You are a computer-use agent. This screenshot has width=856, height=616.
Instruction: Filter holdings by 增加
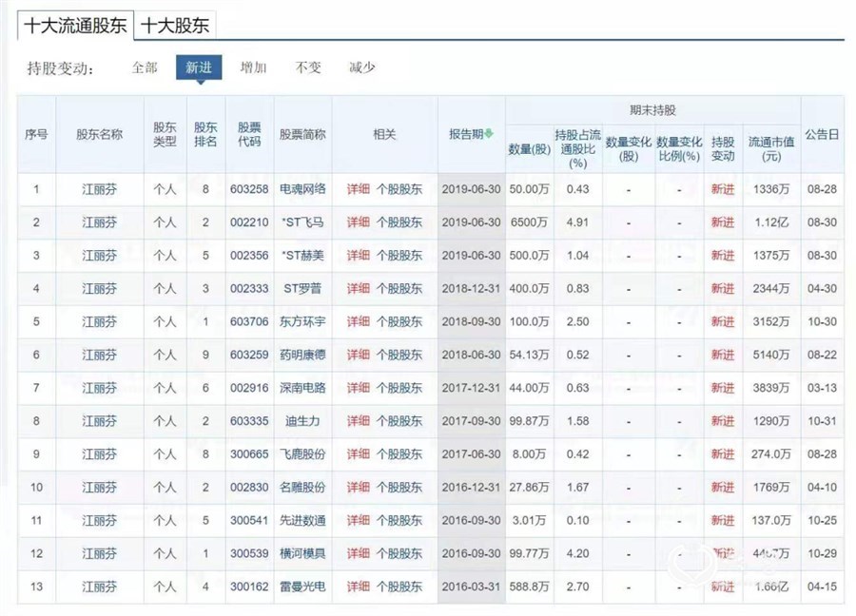point(253,67)
